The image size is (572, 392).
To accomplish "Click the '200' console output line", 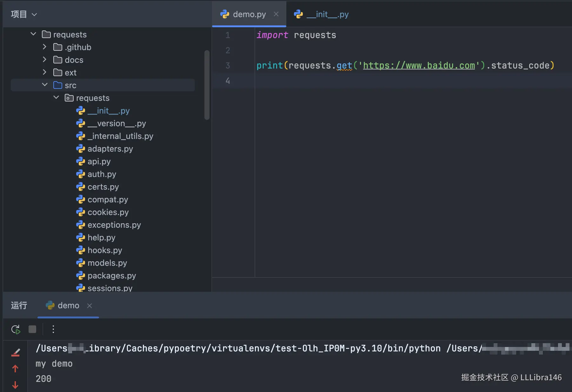I will [43, 379].
